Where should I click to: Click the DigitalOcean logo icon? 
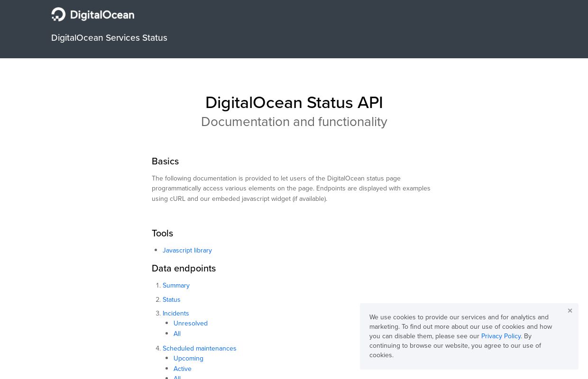(x=58, y=14)
